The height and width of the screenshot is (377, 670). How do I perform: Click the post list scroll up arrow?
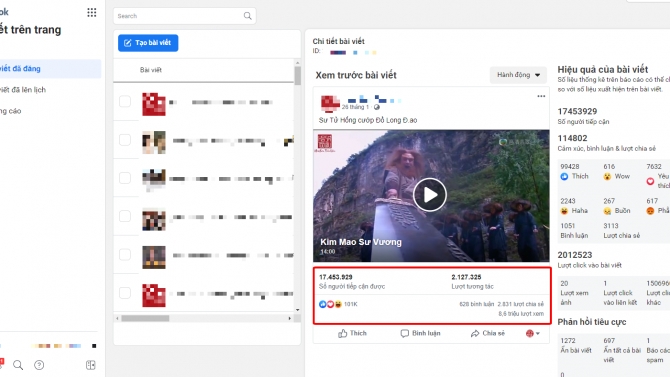297,63
